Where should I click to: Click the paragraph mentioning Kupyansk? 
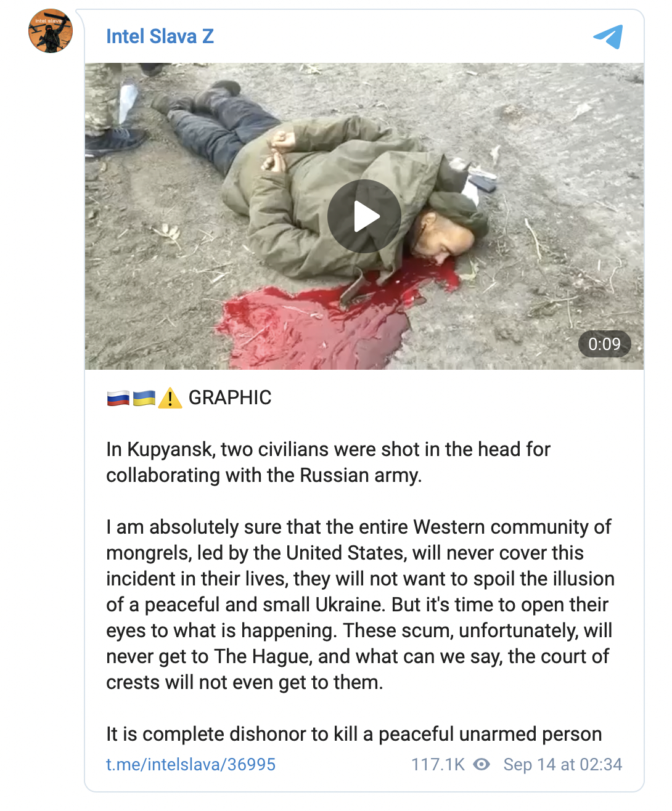click(328, 462)
